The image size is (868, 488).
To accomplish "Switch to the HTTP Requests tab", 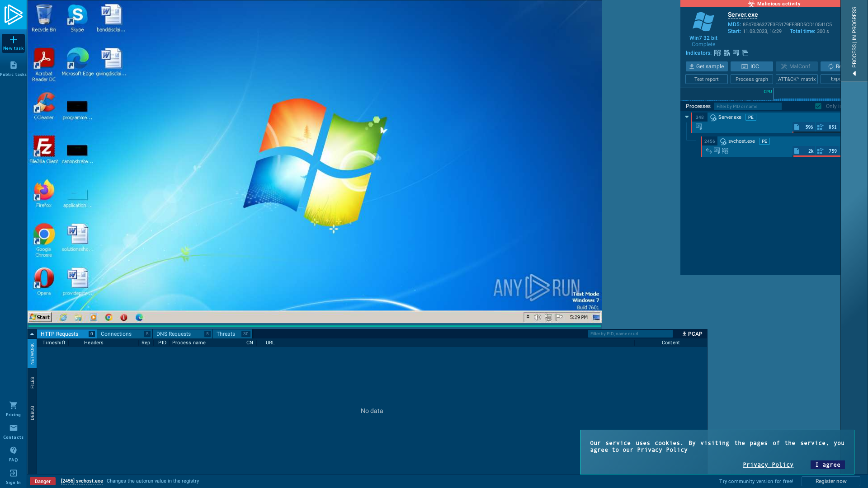I will click(x=66, y=334).
